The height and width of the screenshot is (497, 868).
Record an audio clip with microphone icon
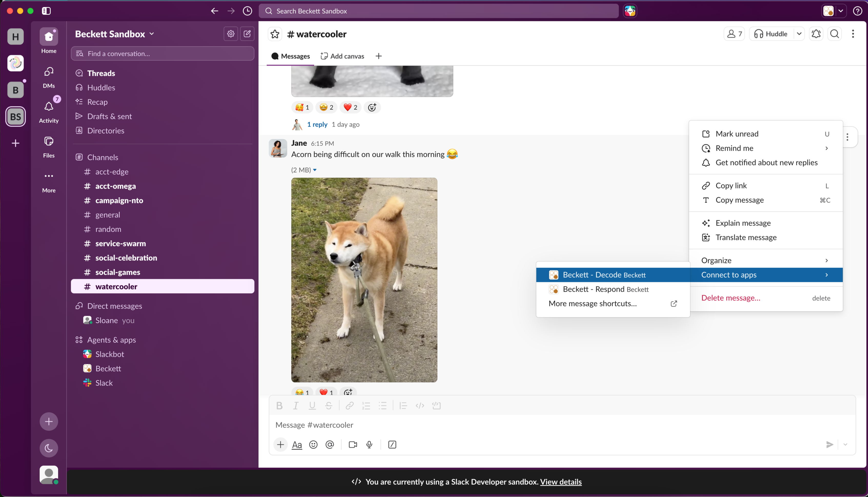tap(369, 444)
